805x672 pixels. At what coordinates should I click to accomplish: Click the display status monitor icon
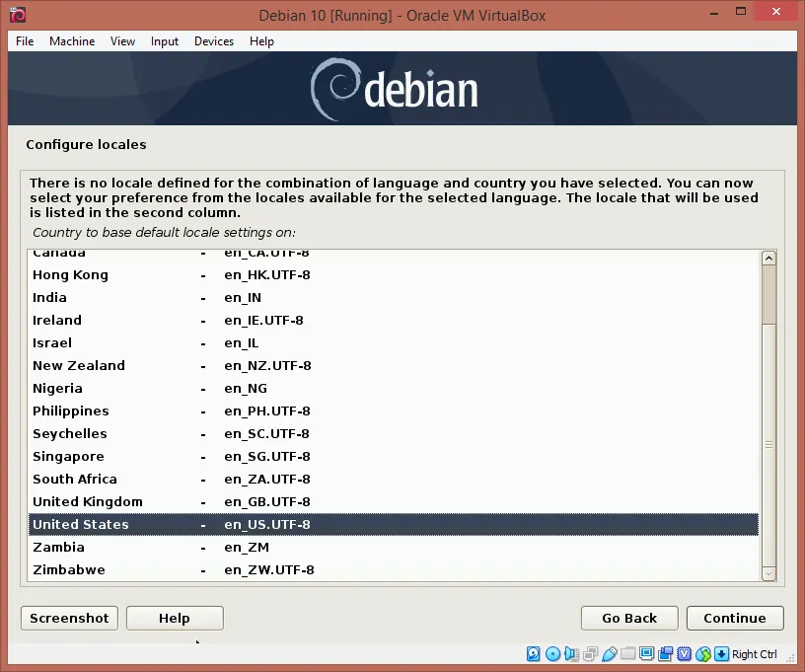click(647, 653)
